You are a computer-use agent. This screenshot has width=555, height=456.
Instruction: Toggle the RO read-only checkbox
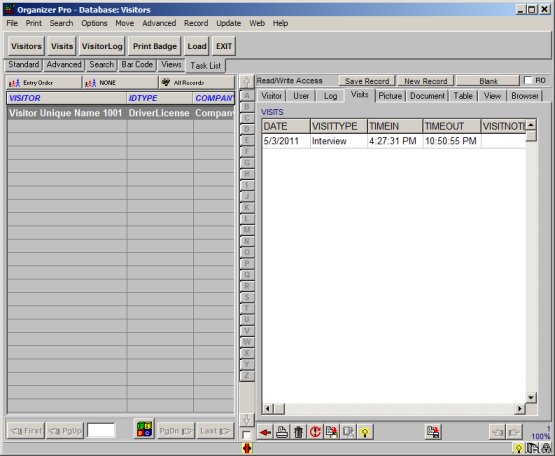[528, 80]
